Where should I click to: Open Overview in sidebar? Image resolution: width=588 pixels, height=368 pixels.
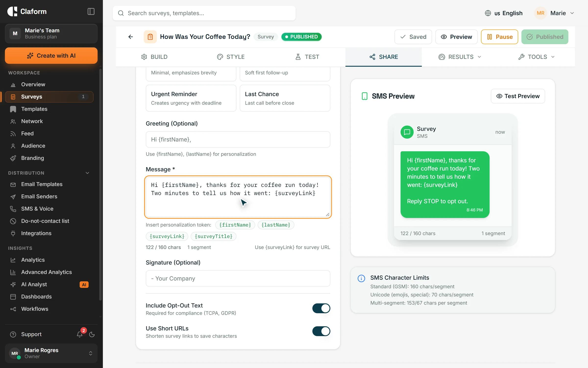pyautogui.click(x=49, y=84)
